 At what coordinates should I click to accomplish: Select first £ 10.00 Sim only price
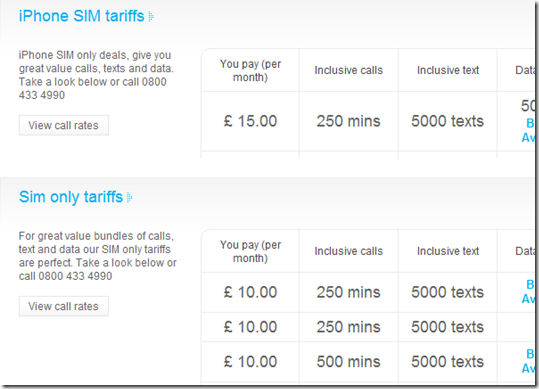click(250, 292)
